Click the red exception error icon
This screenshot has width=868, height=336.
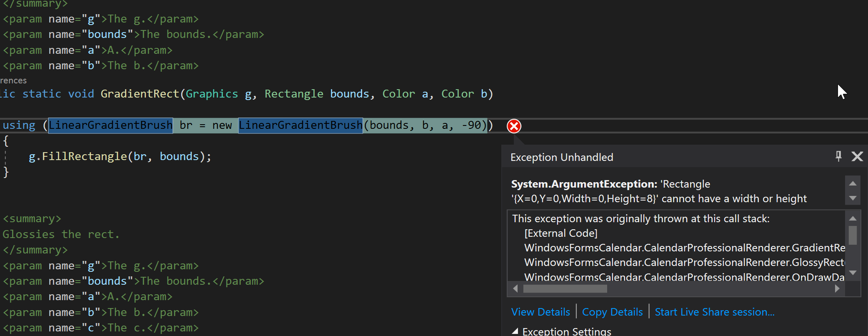coord(514,126)
